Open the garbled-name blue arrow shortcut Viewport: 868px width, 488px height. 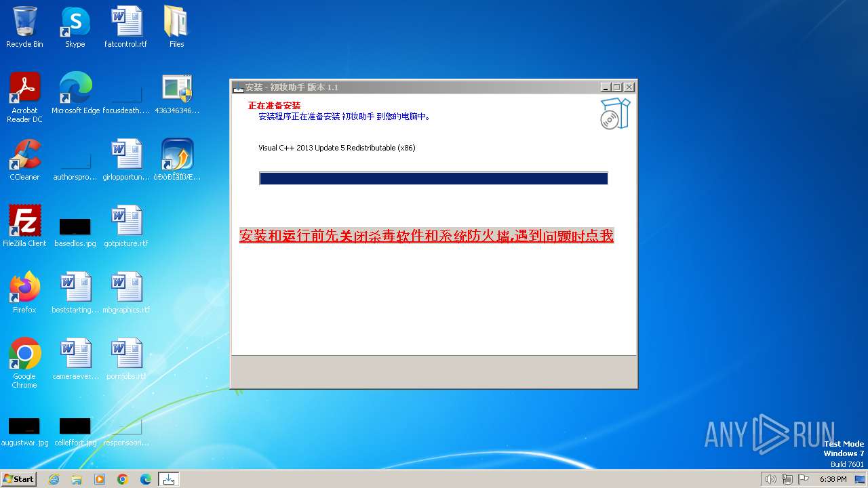[177, 160]
